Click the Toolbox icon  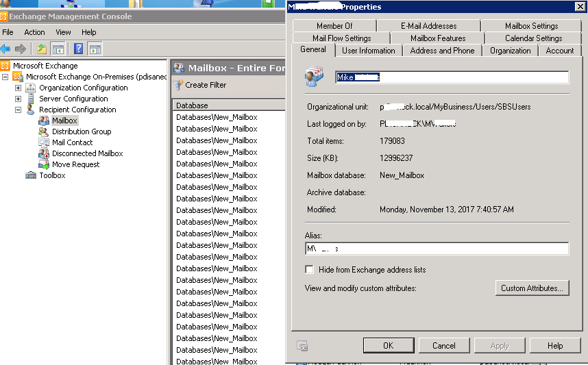[31, 175]
